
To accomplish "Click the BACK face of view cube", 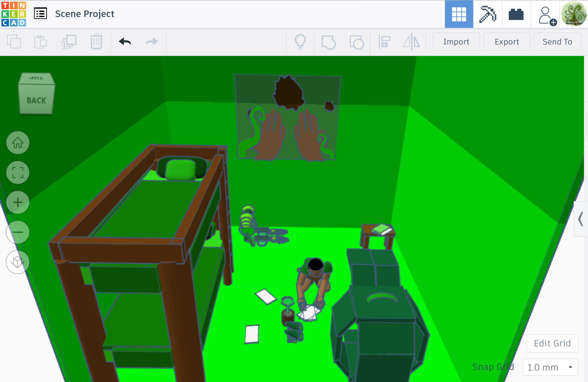I will pyautogui.click(x=36, y=100).
